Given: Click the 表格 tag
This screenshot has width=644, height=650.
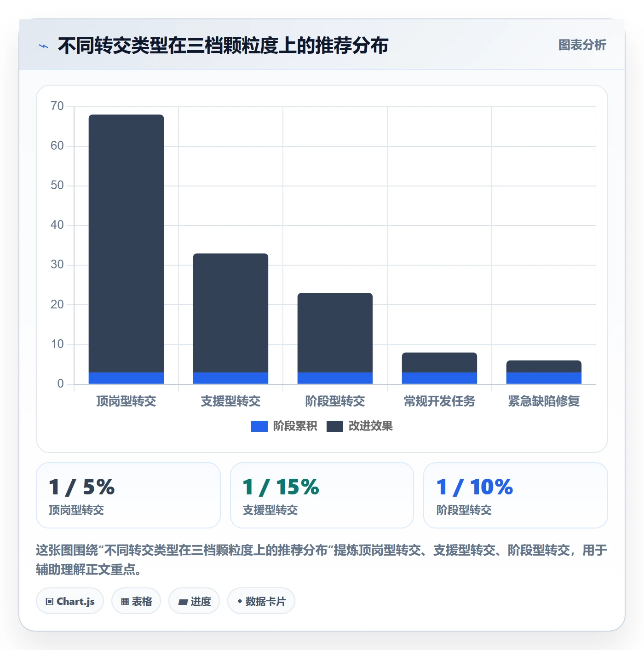Looking at the screenshot, I should [x=136, y=601].
